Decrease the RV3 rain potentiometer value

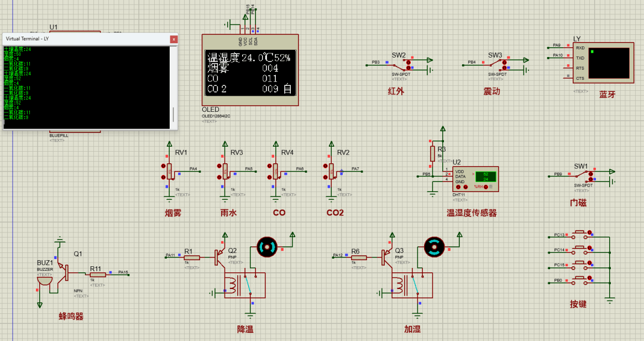click(x=219, y=178)
